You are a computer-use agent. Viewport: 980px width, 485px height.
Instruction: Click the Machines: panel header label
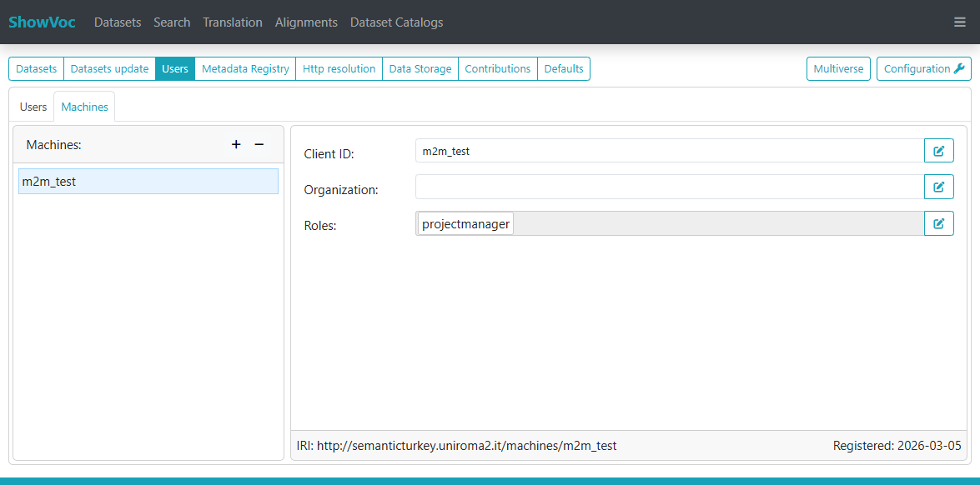[x=53, y=145]
